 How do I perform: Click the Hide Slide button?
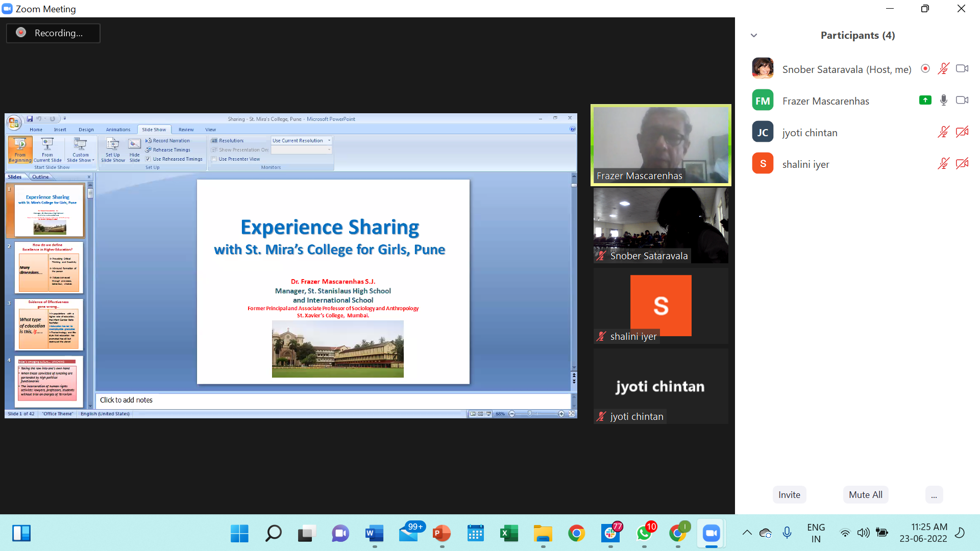tap(134, 149)
